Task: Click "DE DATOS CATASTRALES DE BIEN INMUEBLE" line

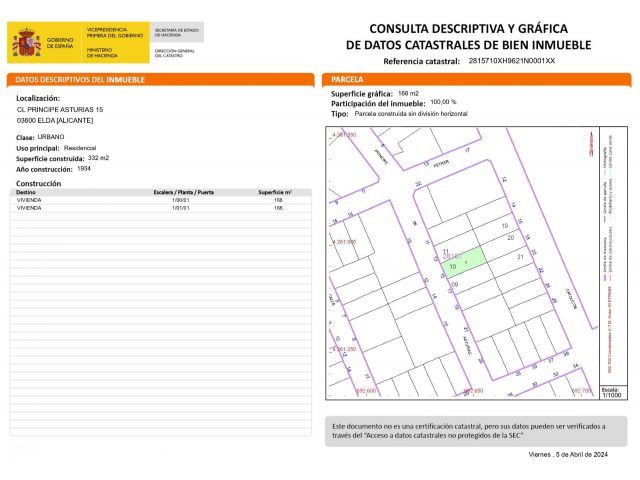Action: (469, 45)
